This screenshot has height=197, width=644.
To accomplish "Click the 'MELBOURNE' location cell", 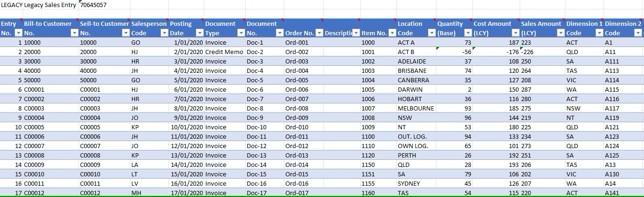I will tap(417, 108).
